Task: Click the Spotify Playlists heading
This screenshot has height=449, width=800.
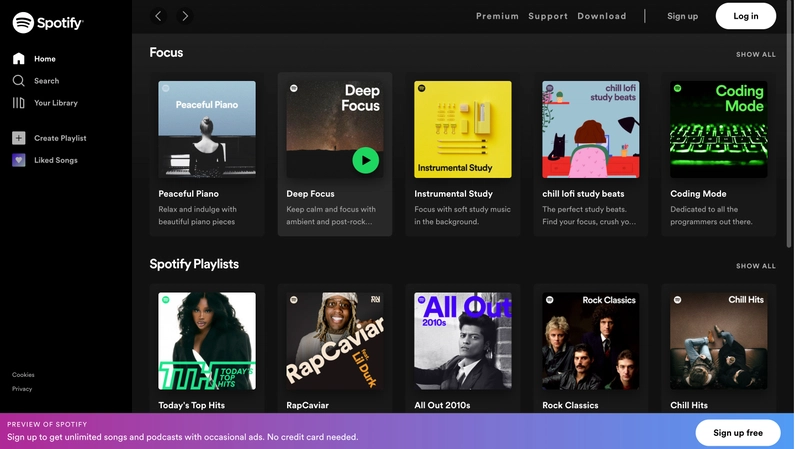Action: 194,264
